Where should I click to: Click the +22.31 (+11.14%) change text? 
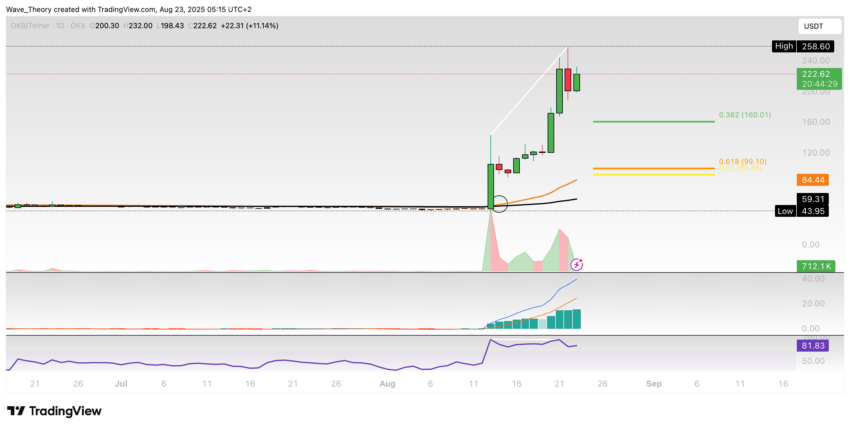(x=249, y=25)
